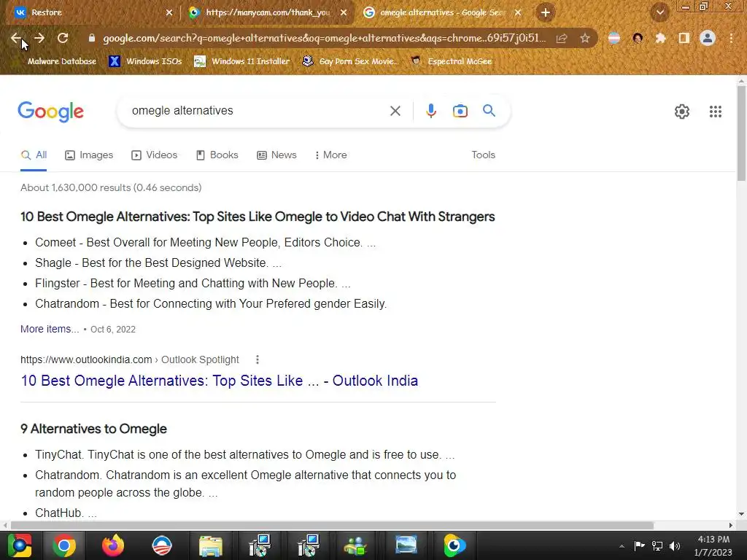Click the taskbar clock showing 4:13 PM

713,545
